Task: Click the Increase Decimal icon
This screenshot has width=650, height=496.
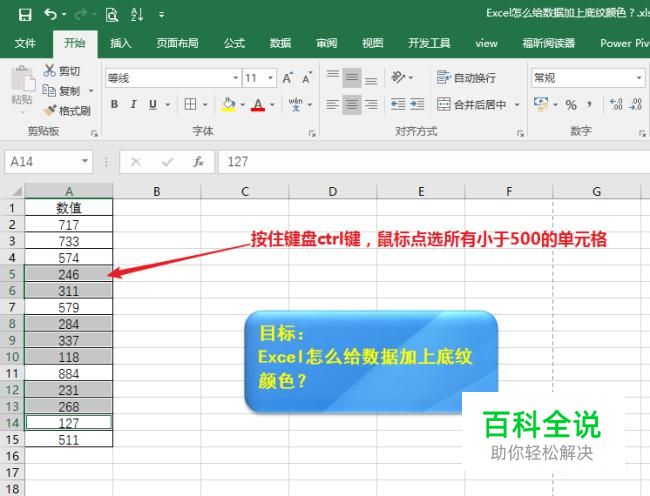Action: pyautogui.click(x=616, y=104)
